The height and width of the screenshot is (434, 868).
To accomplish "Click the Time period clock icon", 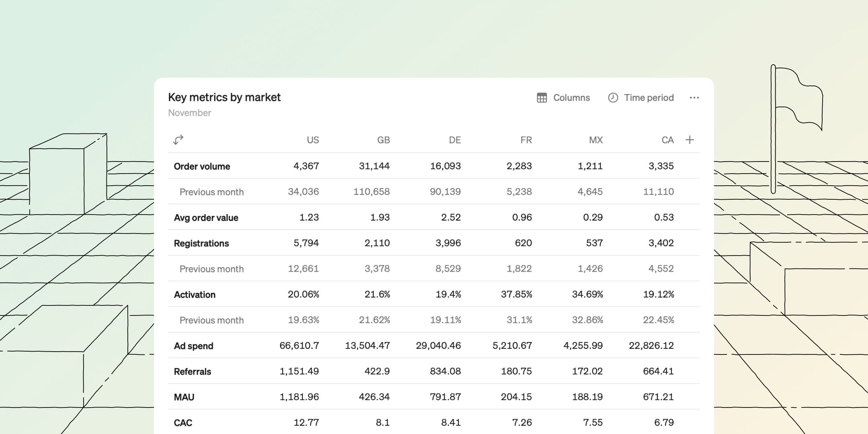I will 613,98.
